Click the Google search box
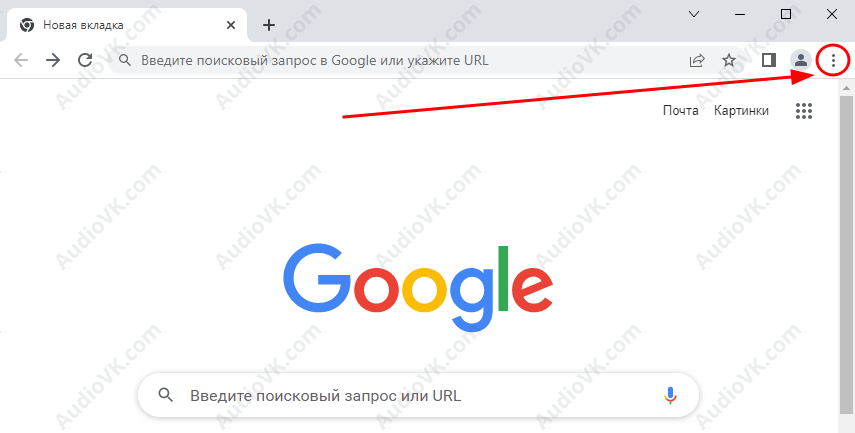Viewport: 855px width, 433px height. tap(418, 395)
